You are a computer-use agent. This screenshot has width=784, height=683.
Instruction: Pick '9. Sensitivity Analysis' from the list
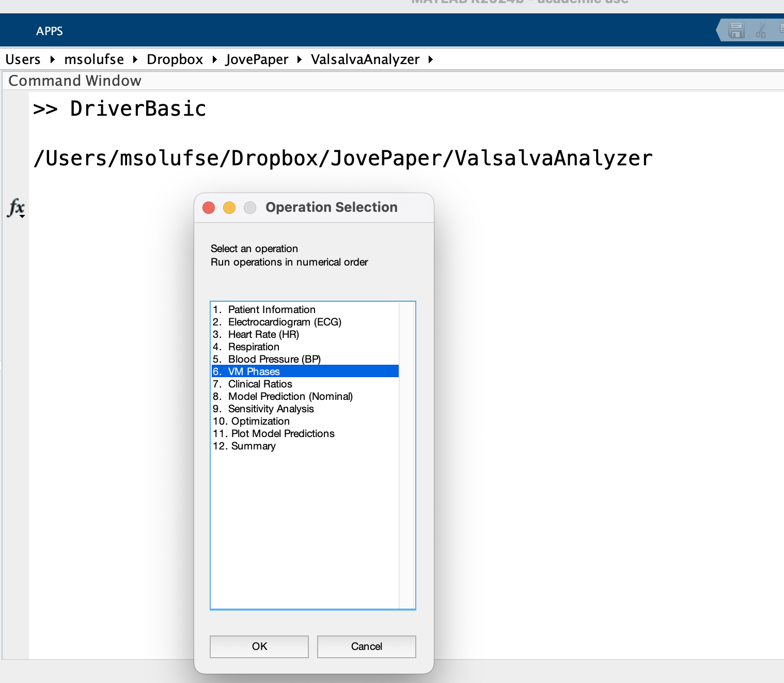tap(305, 409)
